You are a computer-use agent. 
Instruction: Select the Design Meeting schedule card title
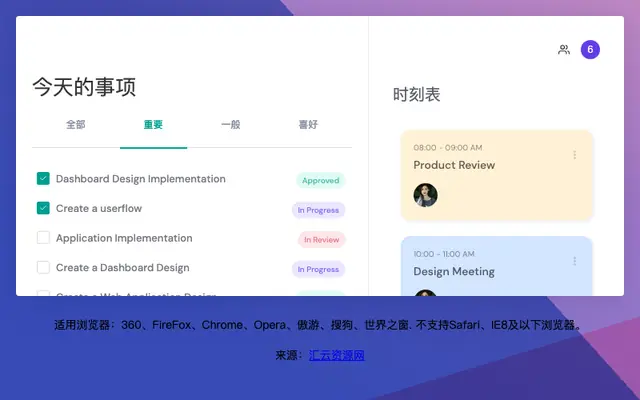point(454,271)
